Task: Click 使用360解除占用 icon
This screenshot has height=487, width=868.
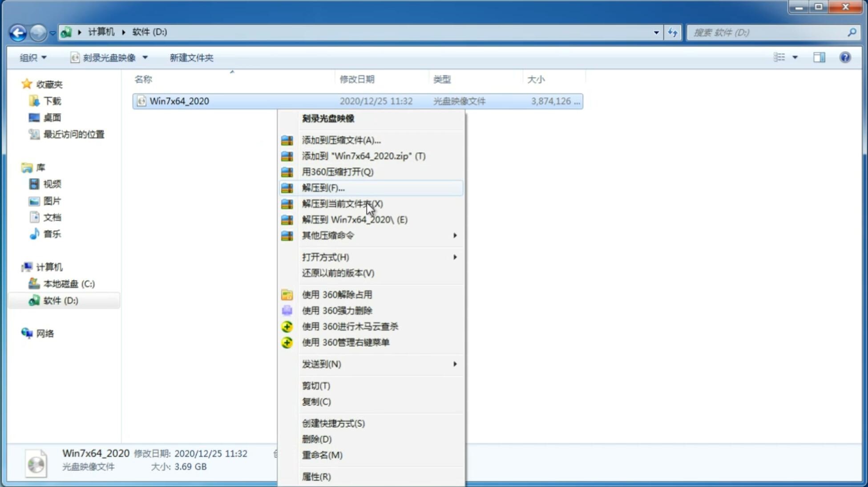Action: click(287, 295)
